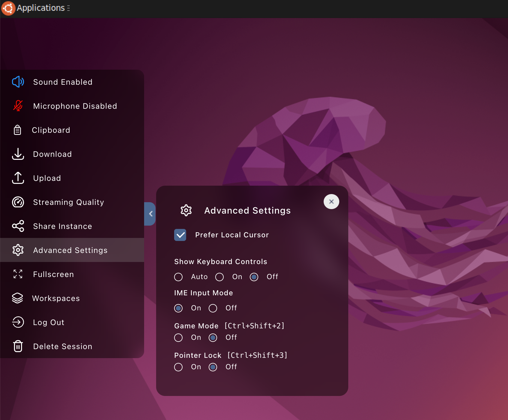
Task: Click the red Microphone Disabled icon
Action: pos(18,106)
